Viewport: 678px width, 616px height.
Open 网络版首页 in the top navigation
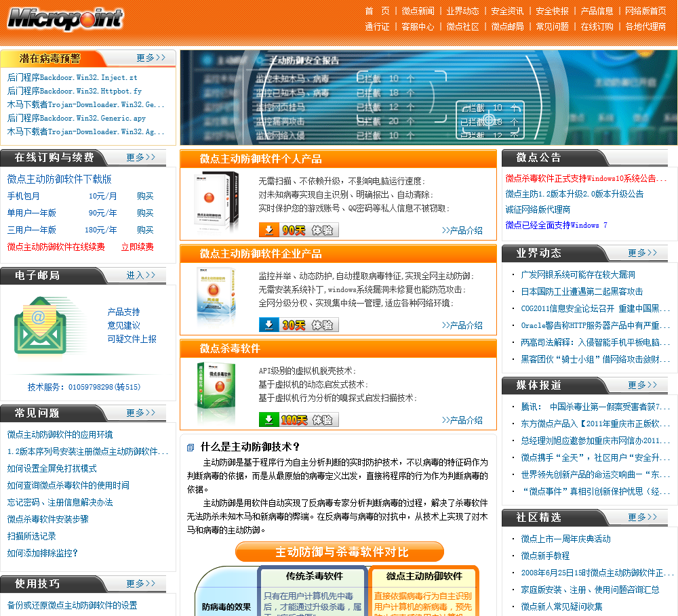pyautogui.click(x=645, y=11)
